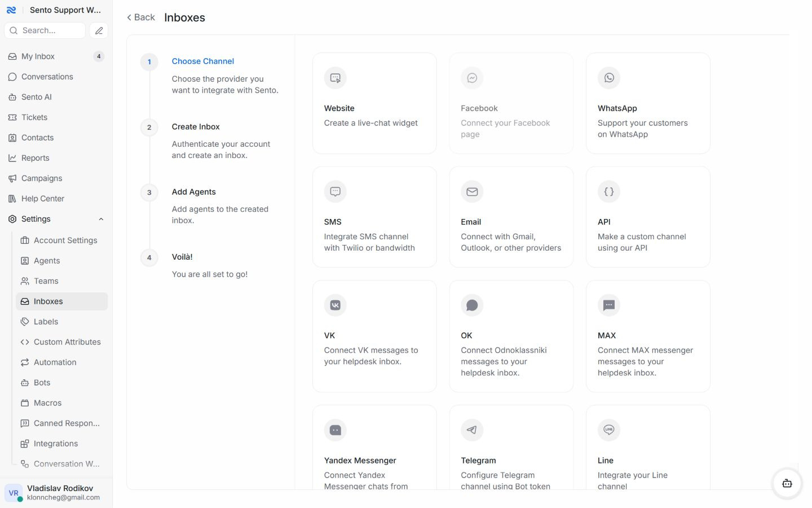Click in the Search input field
Screen dimensions: 812x508
[45, 30]
